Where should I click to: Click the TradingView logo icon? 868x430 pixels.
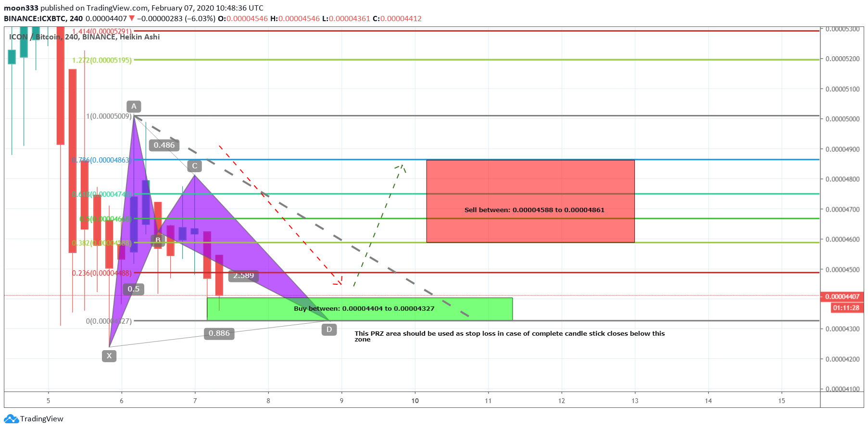point(11,419)
